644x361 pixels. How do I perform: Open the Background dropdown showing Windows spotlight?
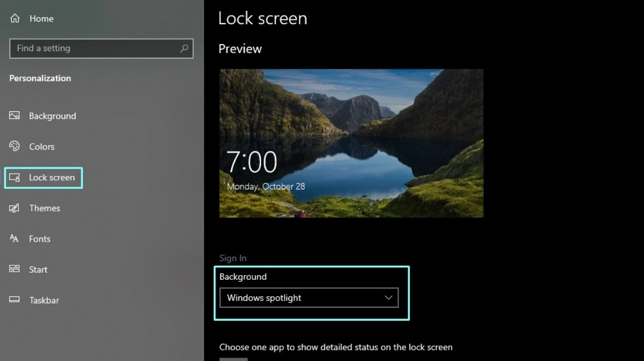(x=309, y=298)
